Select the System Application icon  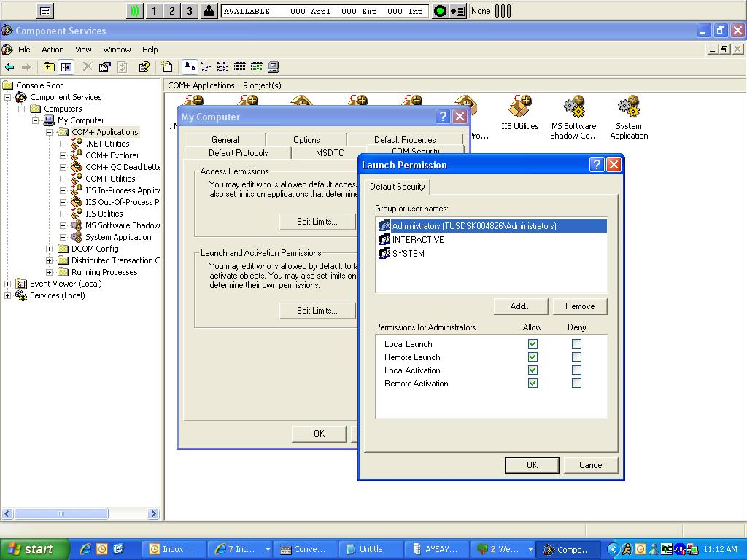point(629,117)
